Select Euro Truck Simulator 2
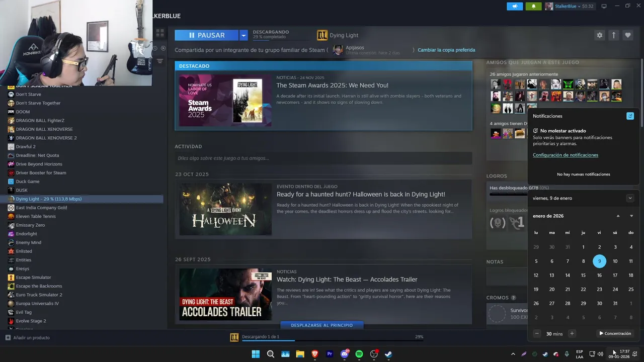 coord(39,295)
